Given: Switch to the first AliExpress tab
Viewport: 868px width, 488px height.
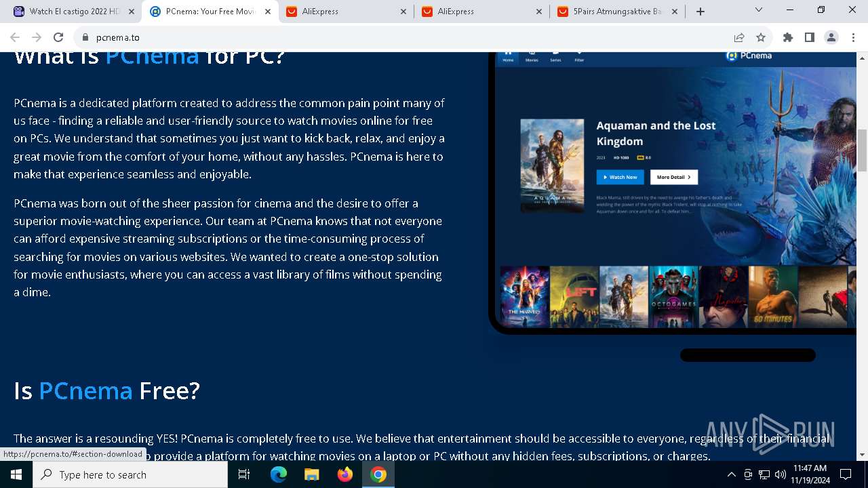Looking at the screenshot, I should [346, 12].
